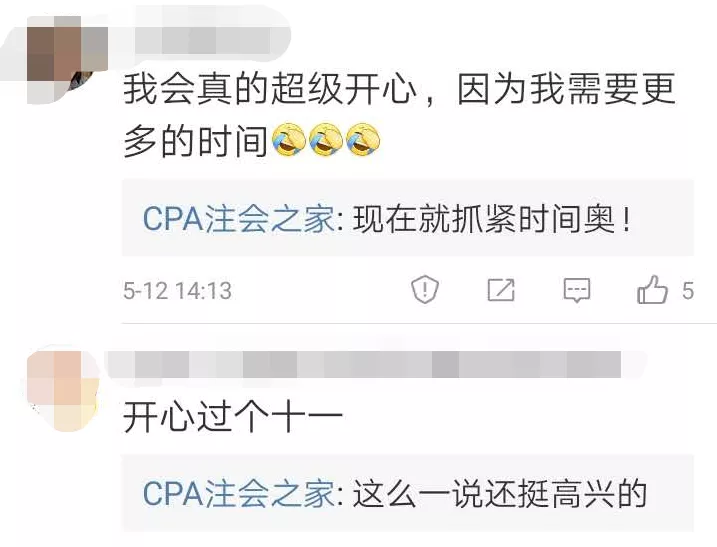This screenshot has width=717, height=547.
Task: Report the first comment via shield icon
Action: click(x=425, y=289)
